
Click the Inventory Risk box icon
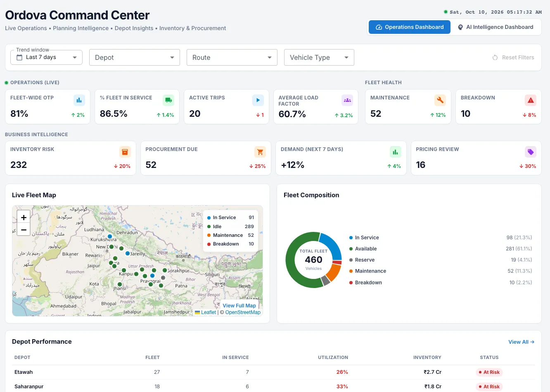(125, 152)
